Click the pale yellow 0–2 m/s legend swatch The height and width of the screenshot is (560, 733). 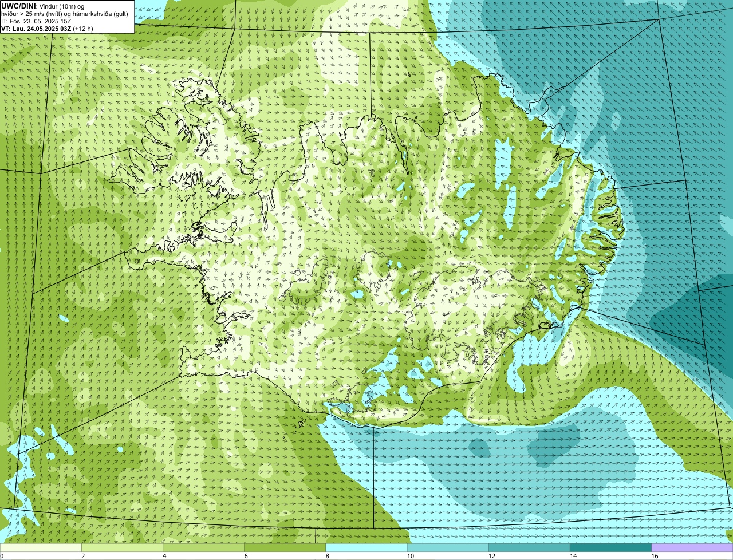coord(41,547)
